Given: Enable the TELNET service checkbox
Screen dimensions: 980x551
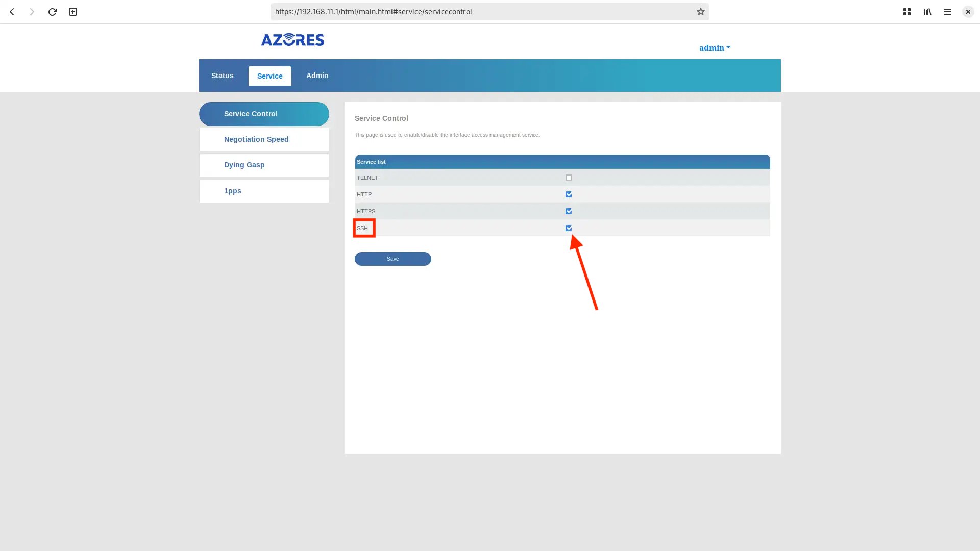Looking at the screenshot, I should (568, 178).
